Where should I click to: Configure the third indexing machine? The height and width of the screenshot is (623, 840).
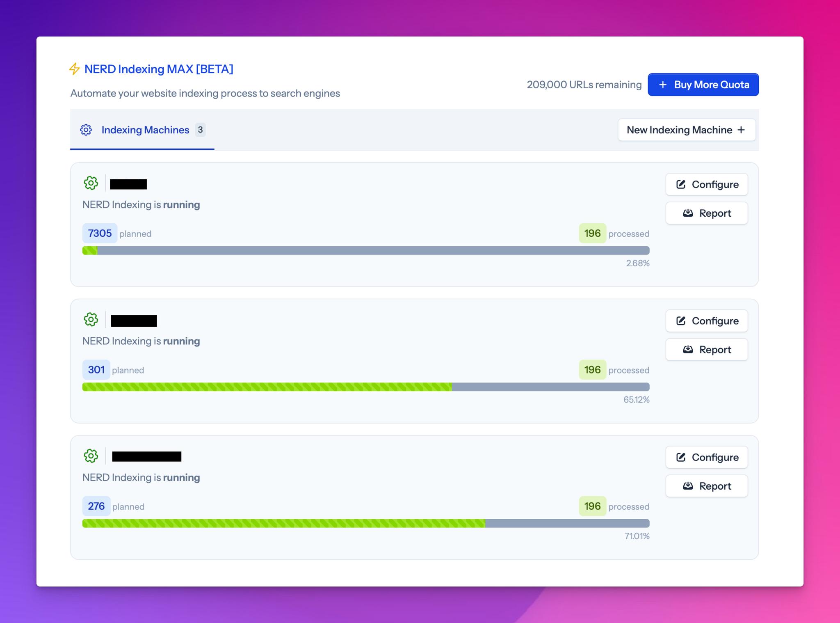pos(707,457)
